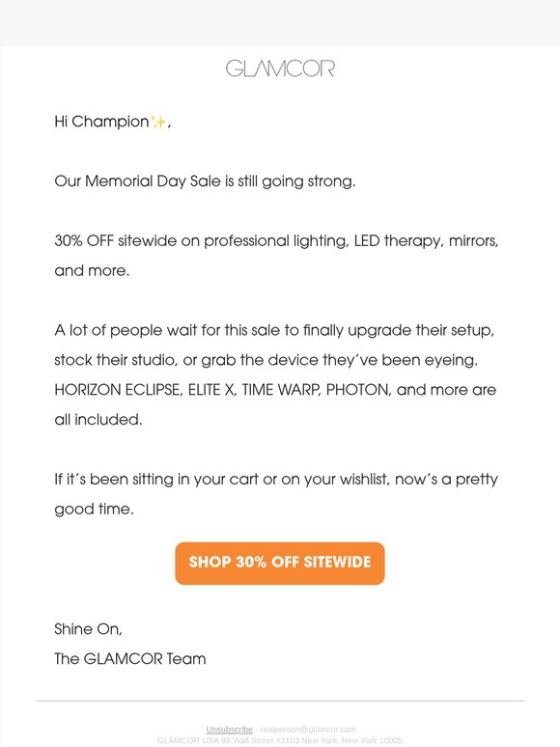
Task: Click the line starting A lot of people wait
Action: (x=274, y=330)
